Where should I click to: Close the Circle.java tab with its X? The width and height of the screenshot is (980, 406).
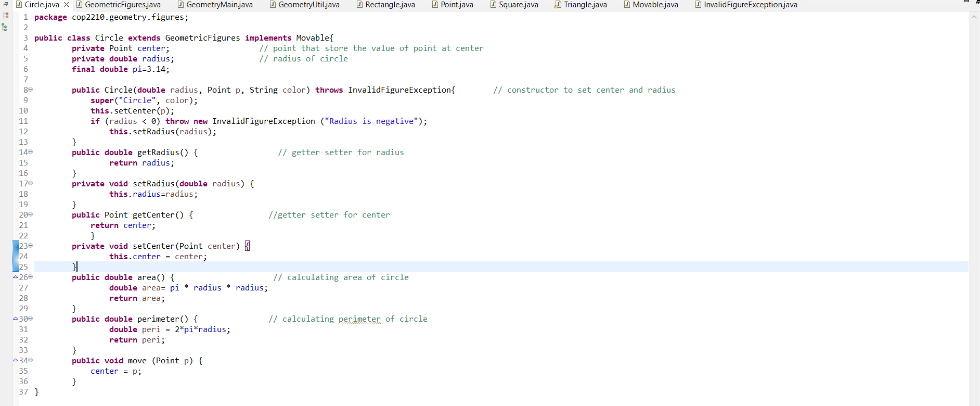point(66,5)
